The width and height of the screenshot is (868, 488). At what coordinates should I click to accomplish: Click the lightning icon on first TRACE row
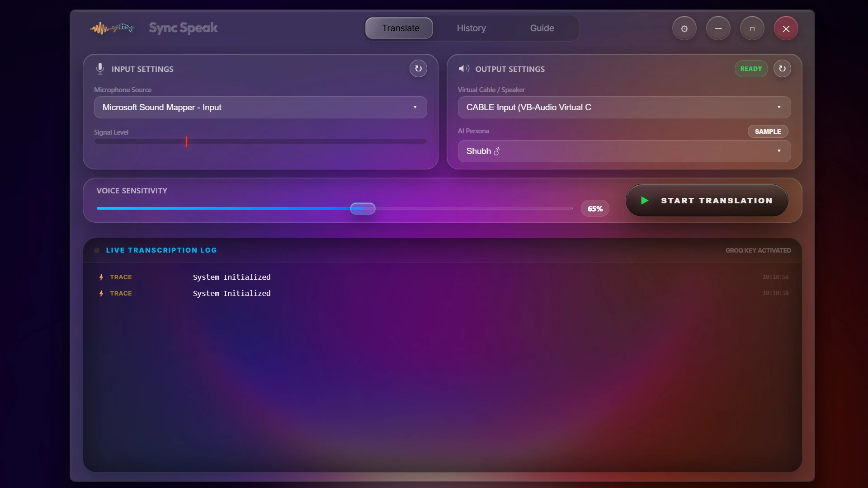(x=101, y=277)
